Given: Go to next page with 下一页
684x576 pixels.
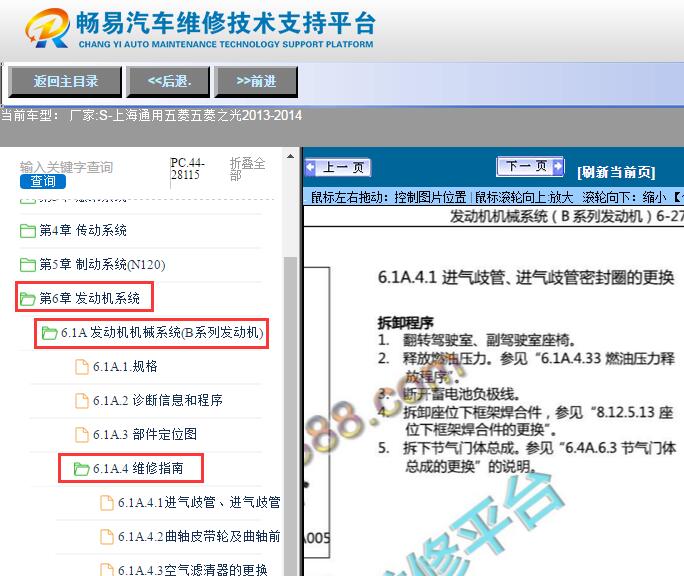Looking at the screenshot, I should point(530,167).
